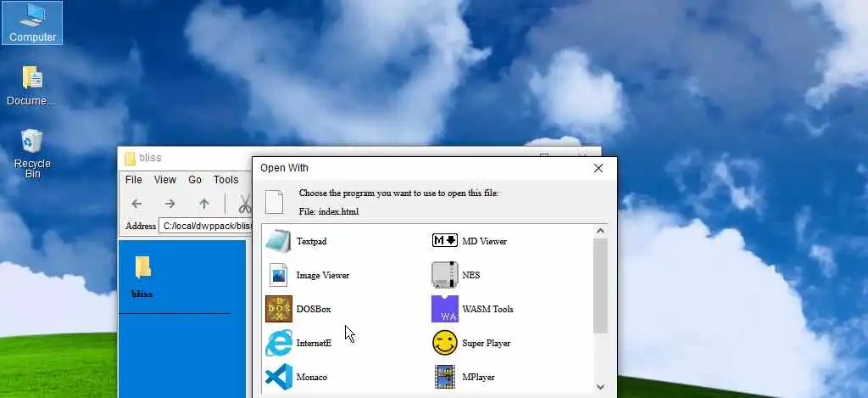Click scroll down arrow in program list
868x398 pixels.
pyautogui.click(x=600, y=387)
